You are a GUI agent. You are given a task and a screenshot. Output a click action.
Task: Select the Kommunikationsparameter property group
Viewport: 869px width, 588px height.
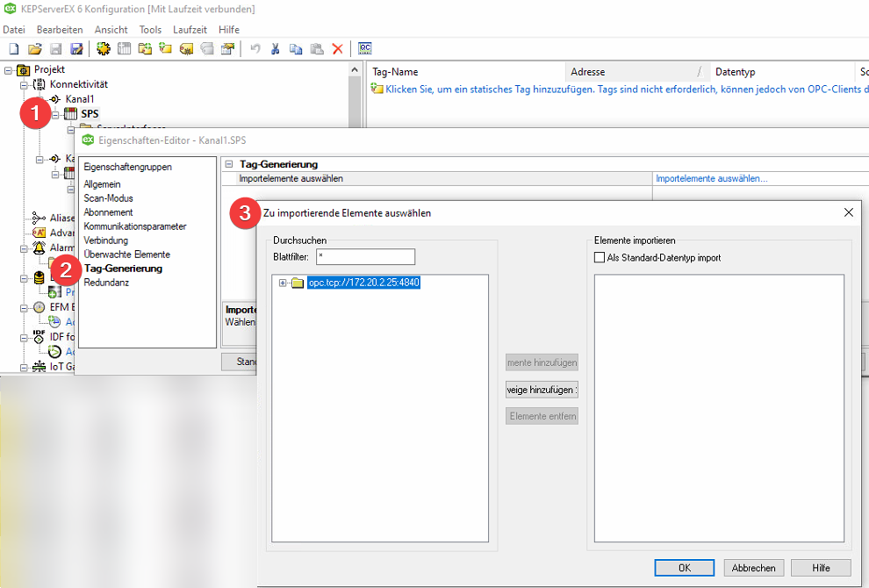(x=134, y=226)
